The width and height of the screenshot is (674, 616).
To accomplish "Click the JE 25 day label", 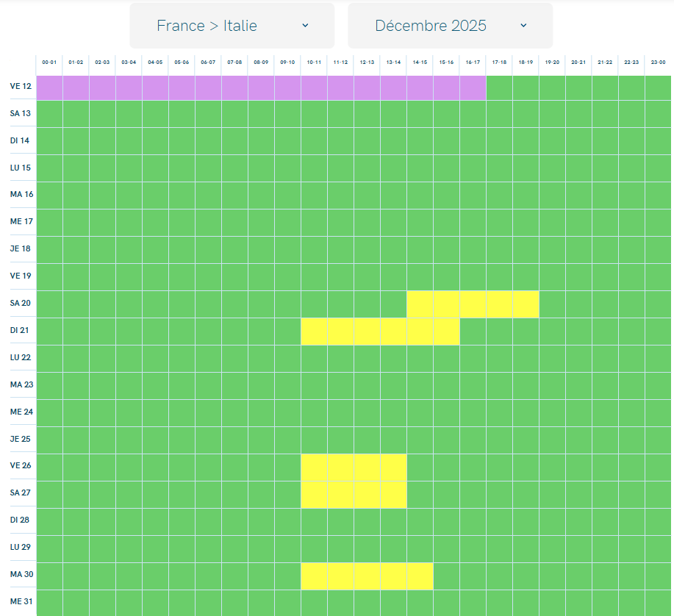I will click(21, 439).
